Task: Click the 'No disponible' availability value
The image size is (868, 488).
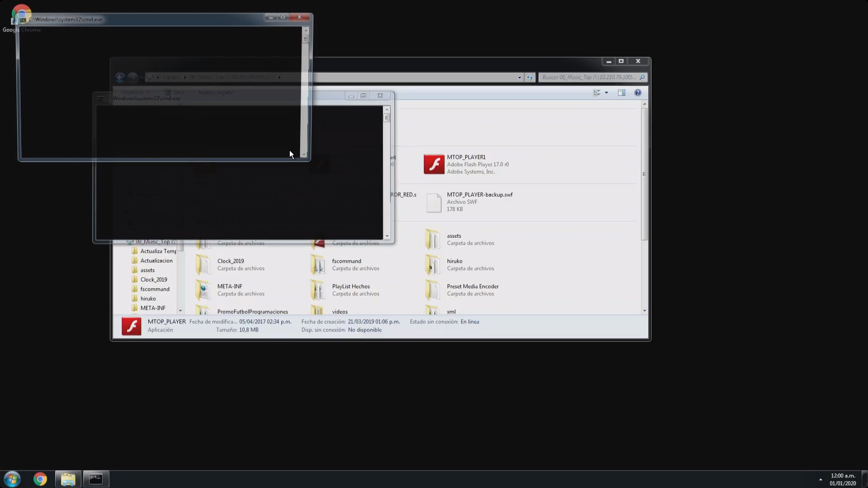Action: click(x=365, y=330)
